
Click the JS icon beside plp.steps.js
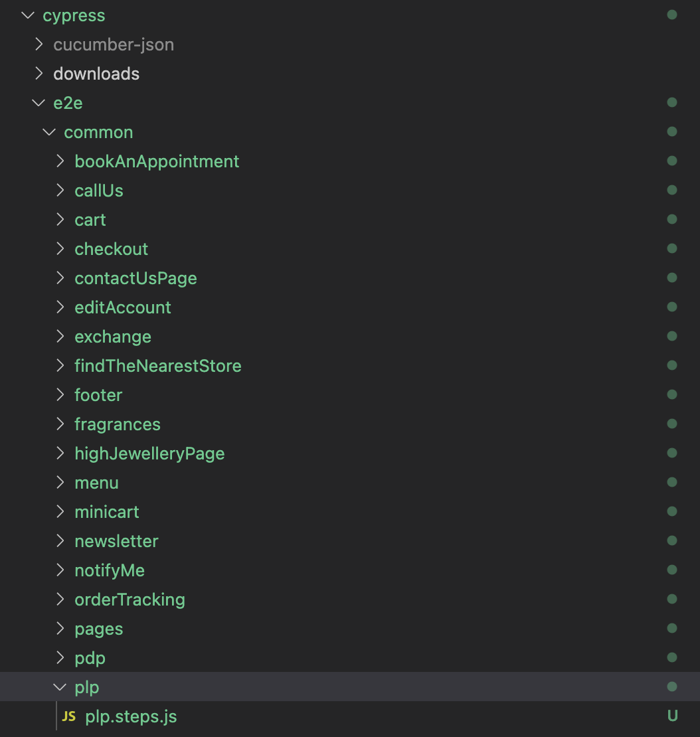pos(68,716)
